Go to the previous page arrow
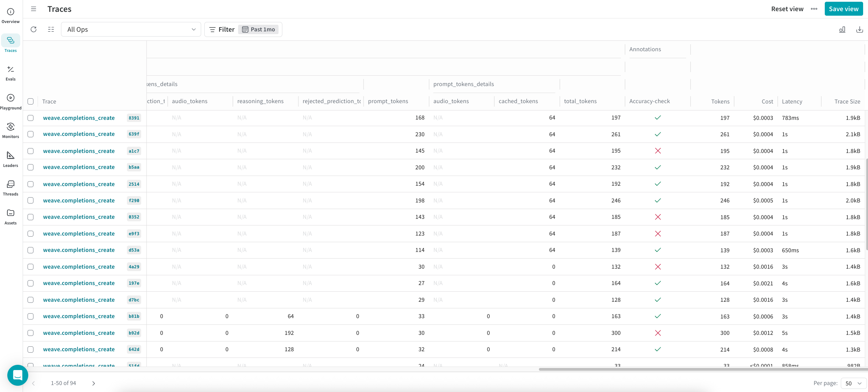Image resolution: width=868 pixels, height=392 pixels. click(33, 383)
